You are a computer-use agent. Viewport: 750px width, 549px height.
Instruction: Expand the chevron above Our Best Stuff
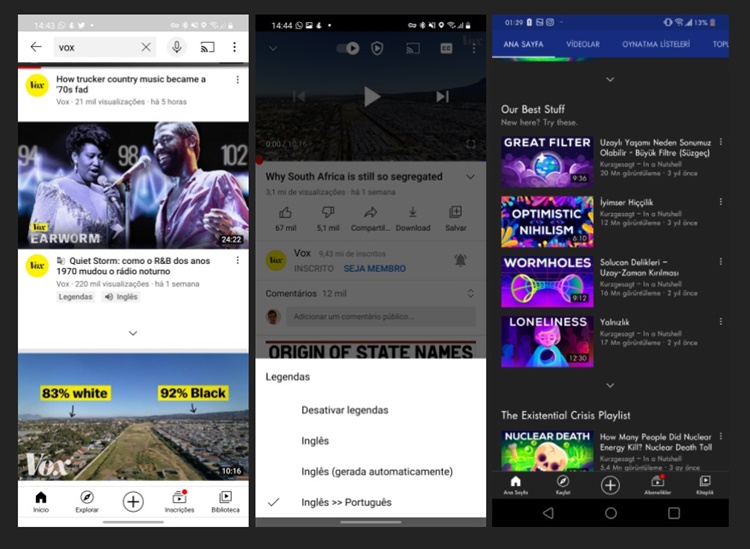click(610, 79)
